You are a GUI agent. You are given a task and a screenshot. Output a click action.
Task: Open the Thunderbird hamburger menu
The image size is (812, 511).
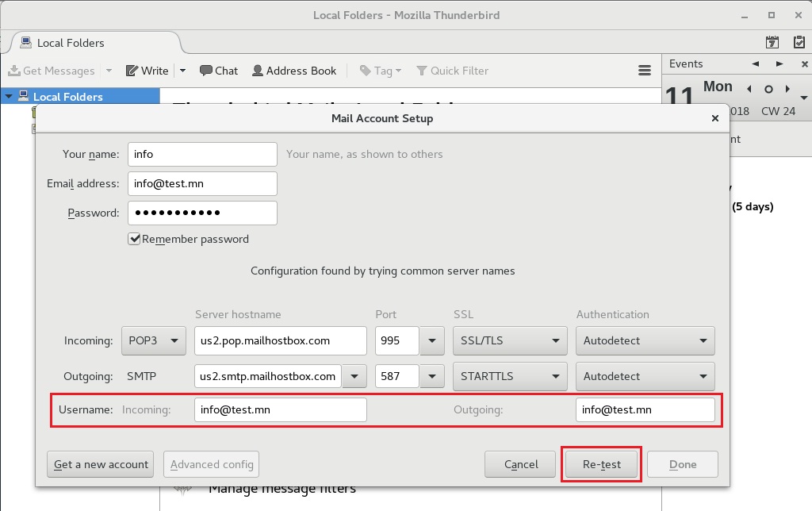(644, 71)
